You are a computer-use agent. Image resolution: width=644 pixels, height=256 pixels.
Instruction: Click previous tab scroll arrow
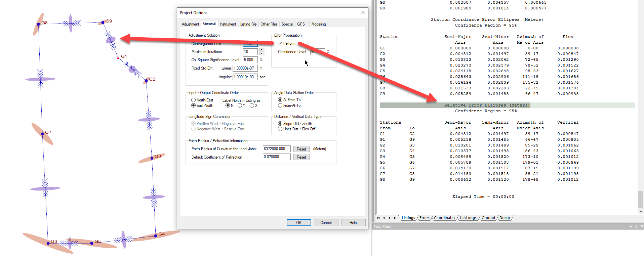(384, 218)
